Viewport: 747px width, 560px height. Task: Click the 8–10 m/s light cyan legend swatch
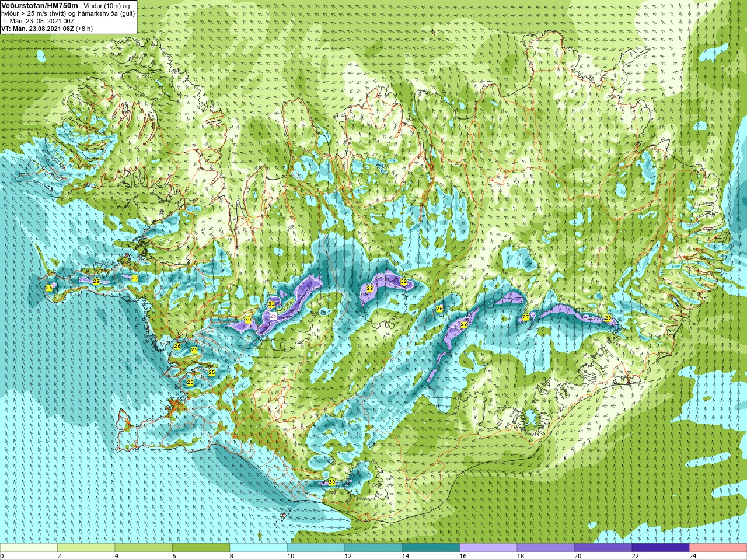[259, 548]
